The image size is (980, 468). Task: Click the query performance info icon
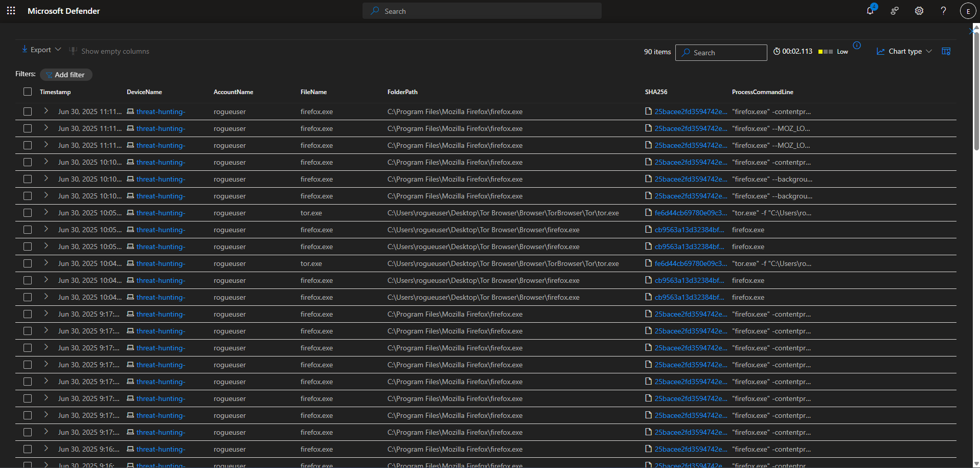(857, 46)
